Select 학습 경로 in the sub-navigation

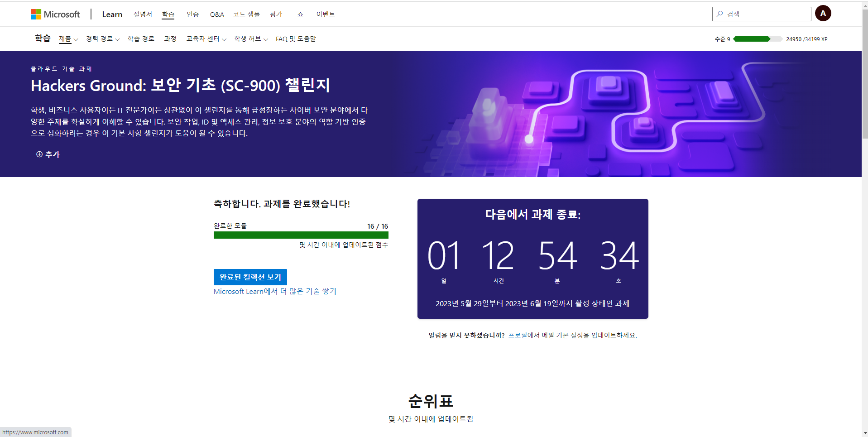141,39
